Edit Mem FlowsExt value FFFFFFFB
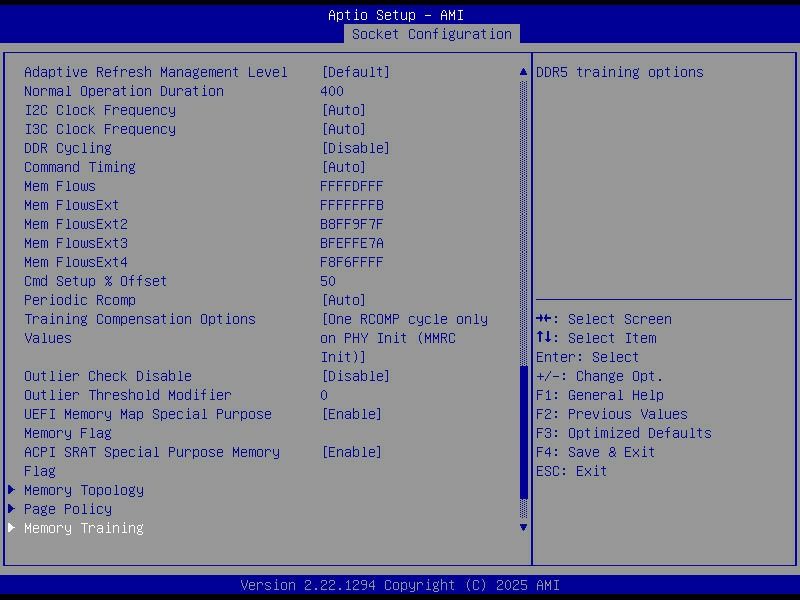Screen dimensions: 800x600 (352, 205)
